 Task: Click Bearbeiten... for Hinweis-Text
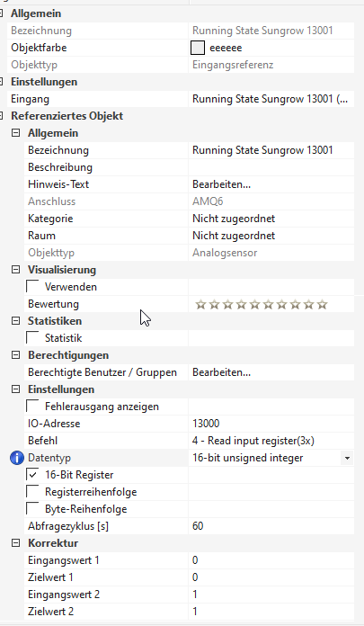pos(221,184)
